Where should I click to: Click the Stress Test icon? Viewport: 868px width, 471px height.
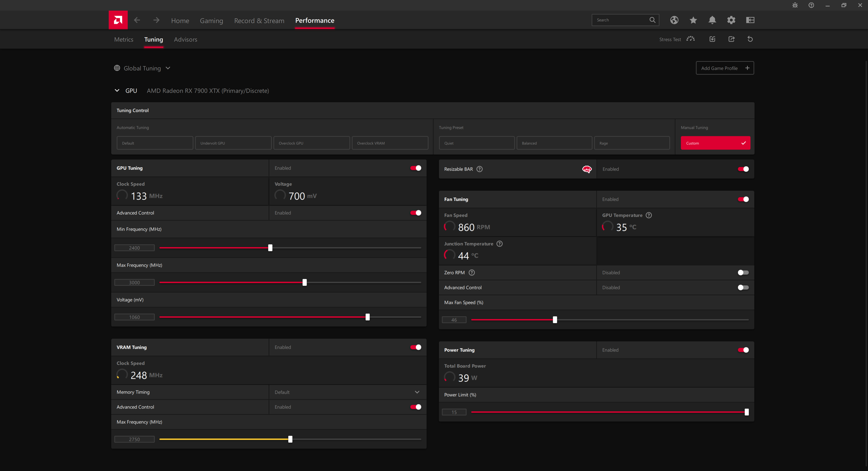690,39
